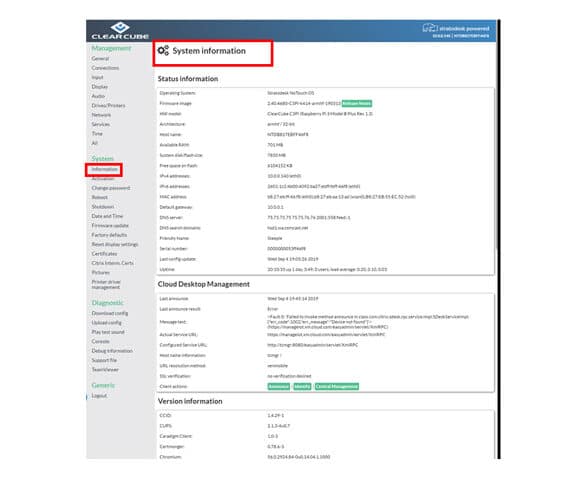The width and height of the screenshot is (585, 478).
Task: Select Services in the sidebar
Action: [x=101, y=124]
